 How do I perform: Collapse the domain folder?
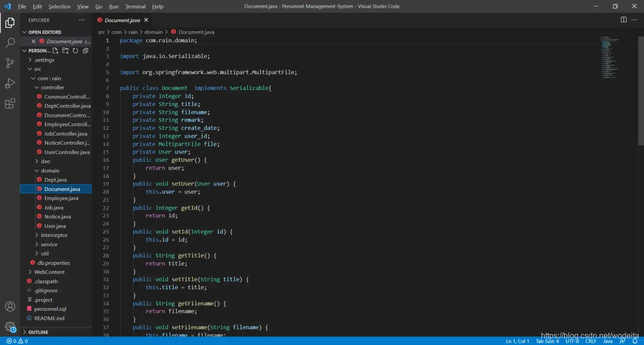pos(56,171)
